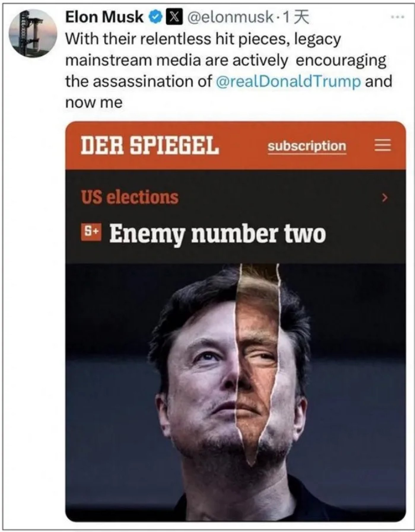Screen dimensions: 415x532
Task: Open the rocket tower profile avatar
Action: (33, 33)
